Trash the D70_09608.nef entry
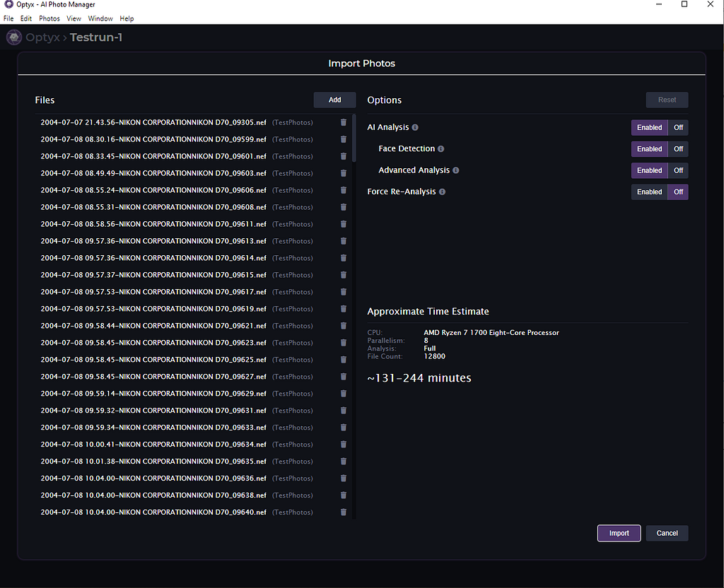The height and width of the screenshot is (588, 724). (343, 207)
